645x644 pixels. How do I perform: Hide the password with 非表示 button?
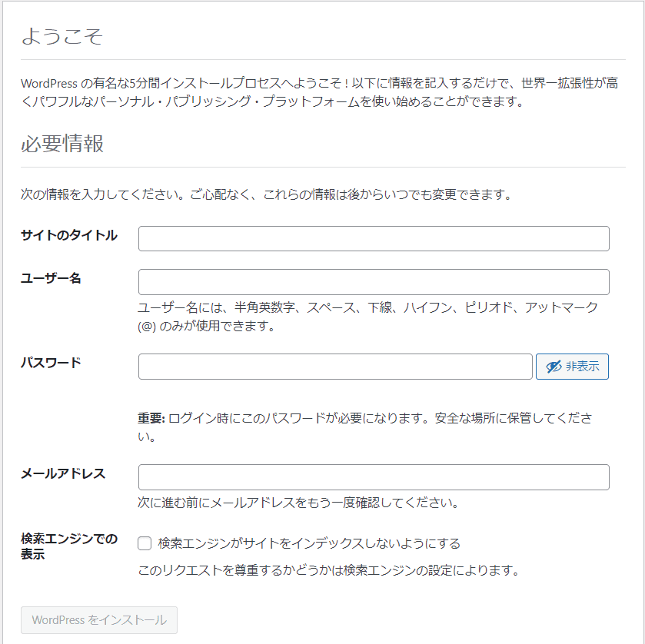[572, 367]
